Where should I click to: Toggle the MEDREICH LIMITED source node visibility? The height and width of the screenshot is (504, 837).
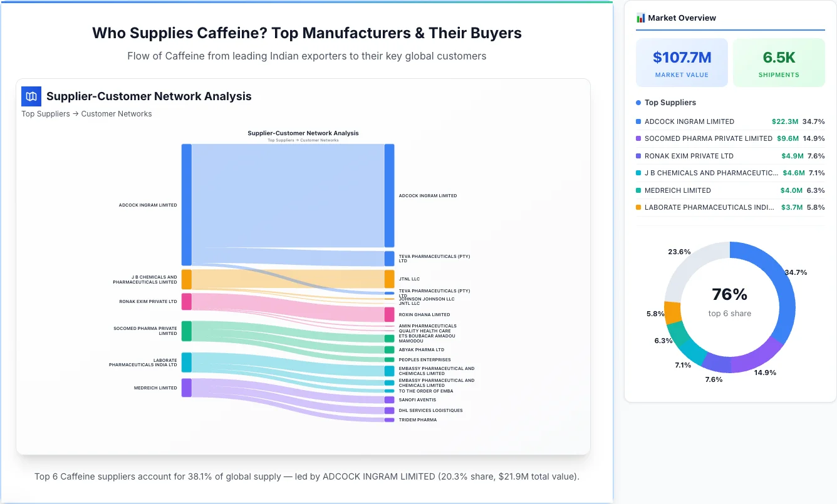coord(185,388)
